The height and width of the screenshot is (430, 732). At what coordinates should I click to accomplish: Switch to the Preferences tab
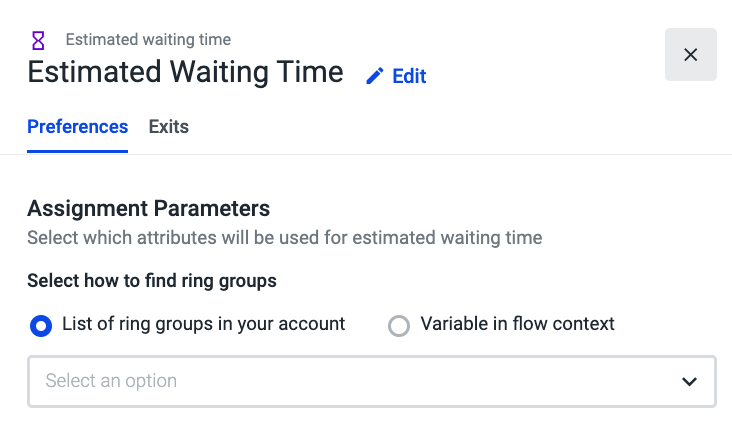[x=77, y=127]
